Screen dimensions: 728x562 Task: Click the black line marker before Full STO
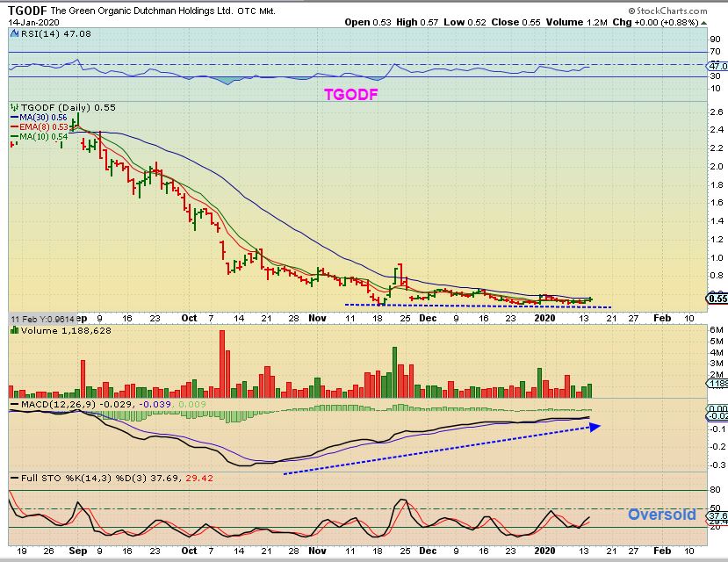(x=15, y=478)
